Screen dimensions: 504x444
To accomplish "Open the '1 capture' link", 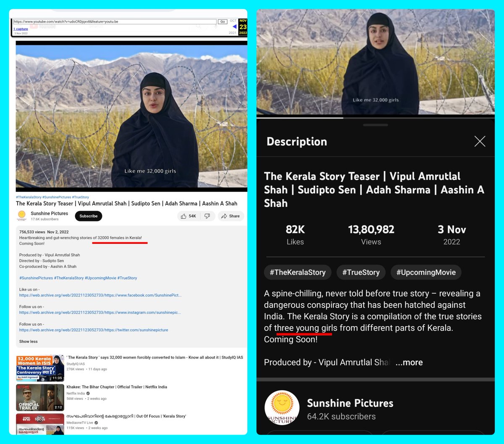I will tap(21, 29).
